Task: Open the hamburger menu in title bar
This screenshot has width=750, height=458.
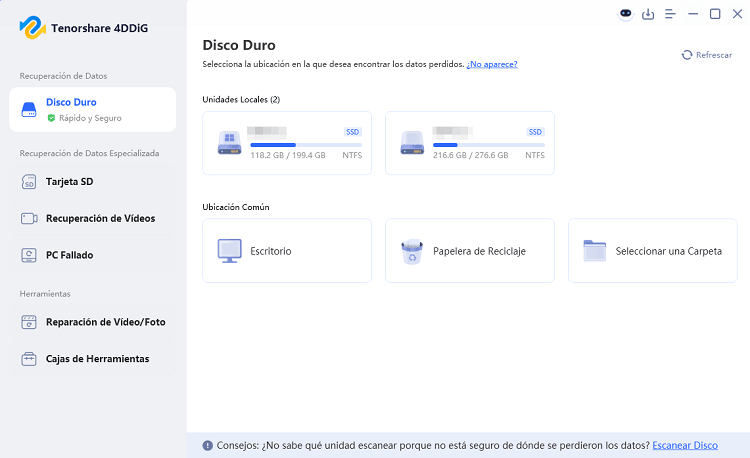Action: tap(670, 14)
